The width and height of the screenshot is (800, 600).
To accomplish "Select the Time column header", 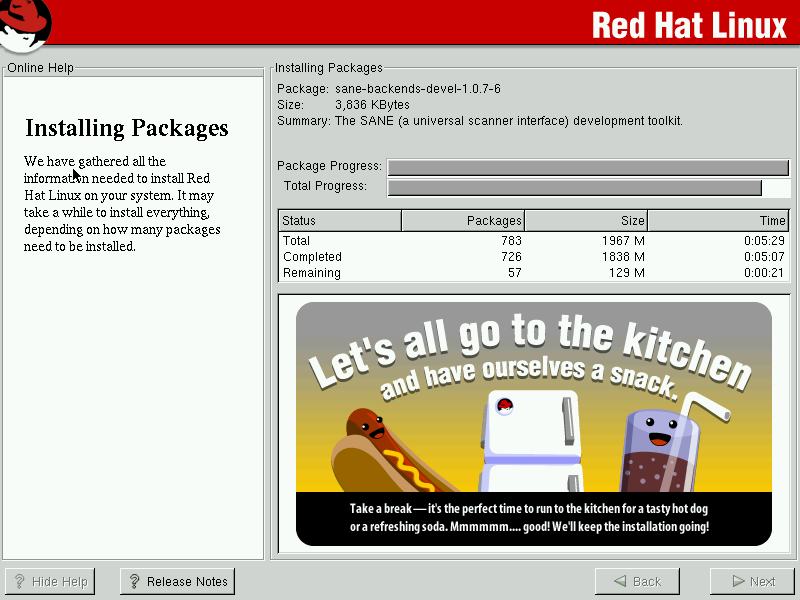I will (x=718, y=220).
